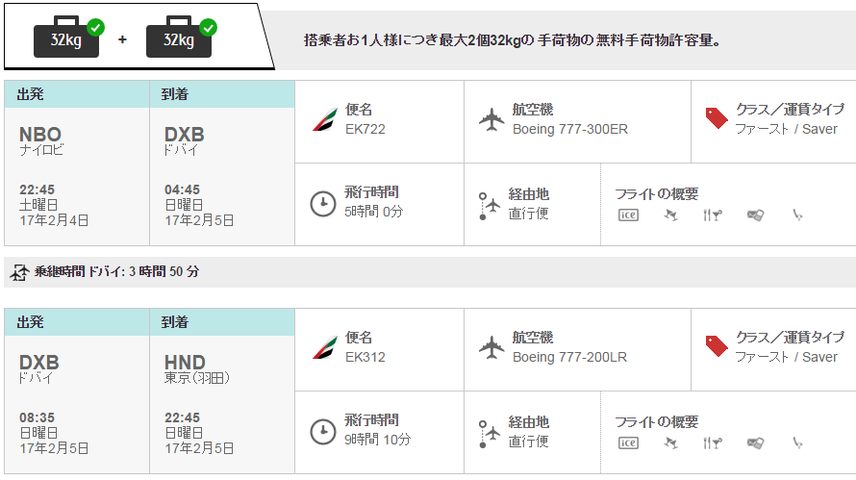Screen dimensions: 856x480
Task: Click the Boeing 777-200LR aircraft text
Action: click(x=569, y=357)
